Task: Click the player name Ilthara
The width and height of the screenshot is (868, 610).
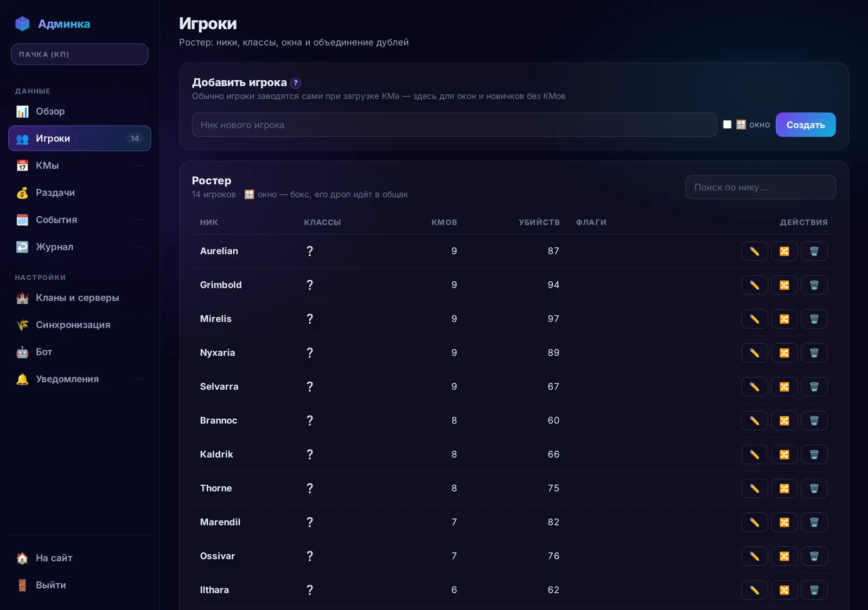Action: pyautogui.click(x=214, y=590)
